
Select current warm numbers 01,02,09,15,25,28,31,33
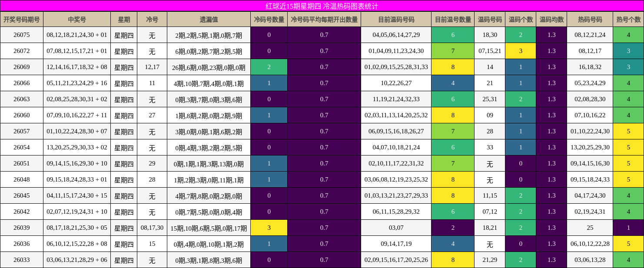pyautogui.click(x=396, y=67)
